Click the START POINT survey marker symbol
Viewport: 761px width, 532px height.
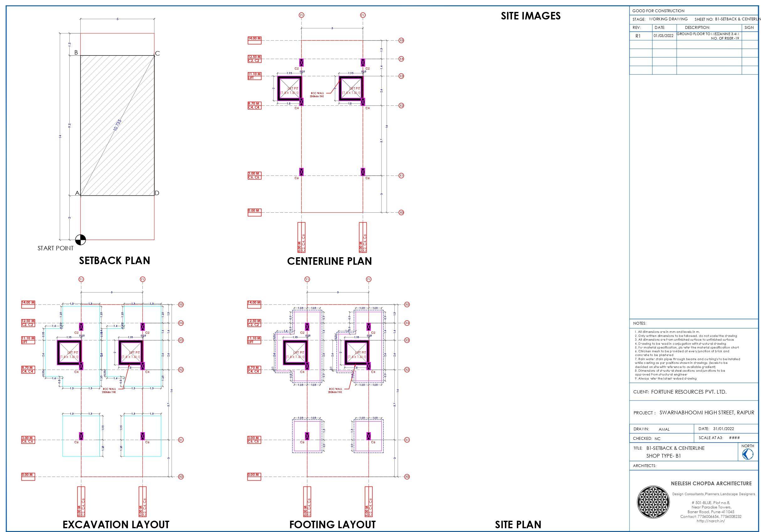[80, 240]
